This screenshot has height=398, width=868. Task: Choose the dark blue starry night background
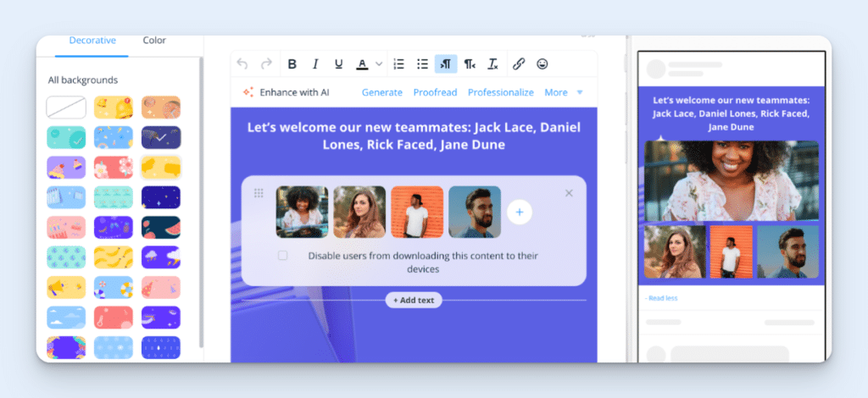(161, 196)
